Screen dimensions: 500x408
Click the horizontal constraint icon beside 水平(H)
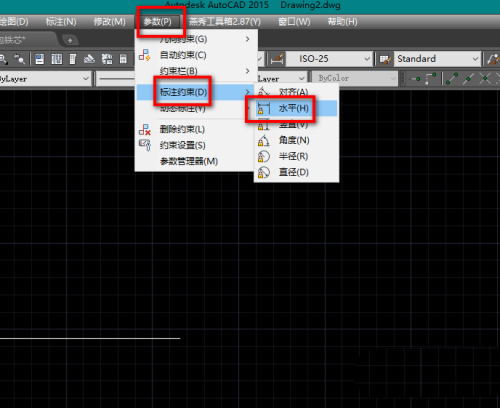point(264,108)
